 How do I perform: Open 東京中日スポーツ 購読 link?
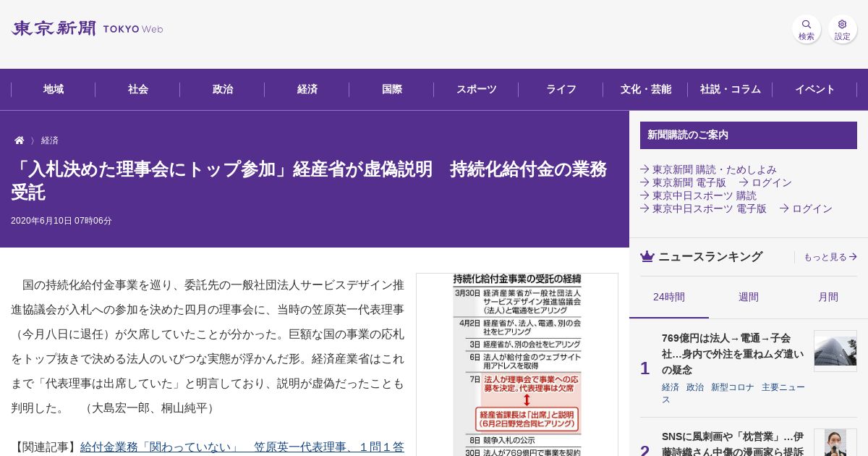tap(698, 195)
